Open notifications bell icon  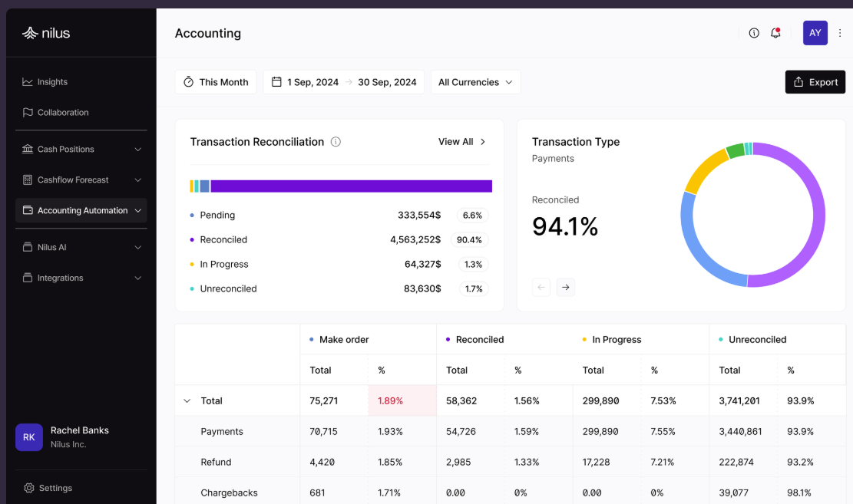pos(775,33)
